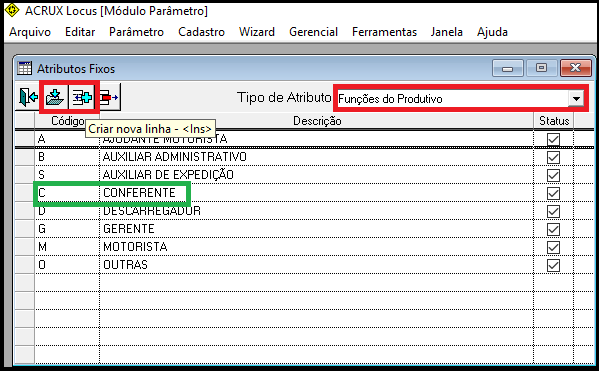The width and height of the screenshot is (599, 371).
Task: Click the save record toolbar icon
Action: 55,97
